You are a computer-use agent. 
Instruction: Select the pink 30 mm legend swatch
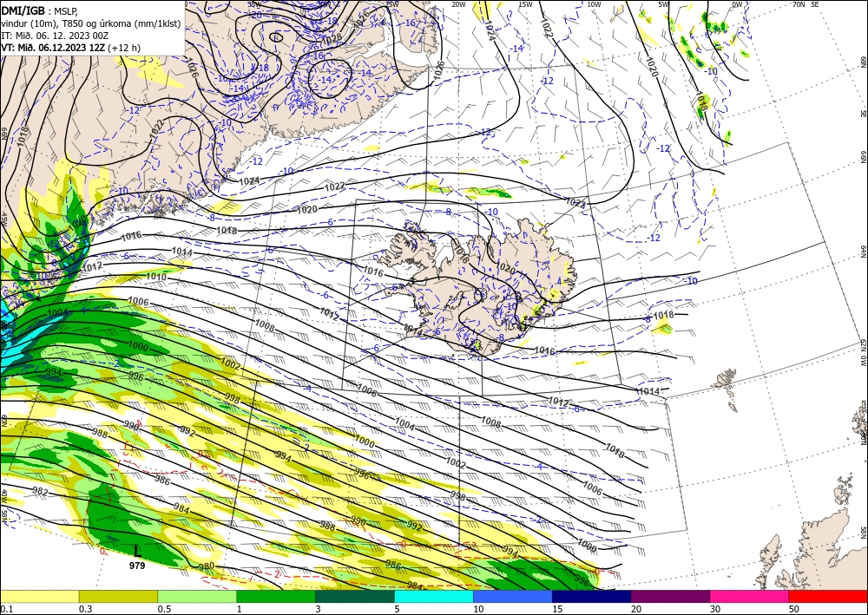[750, 596]
